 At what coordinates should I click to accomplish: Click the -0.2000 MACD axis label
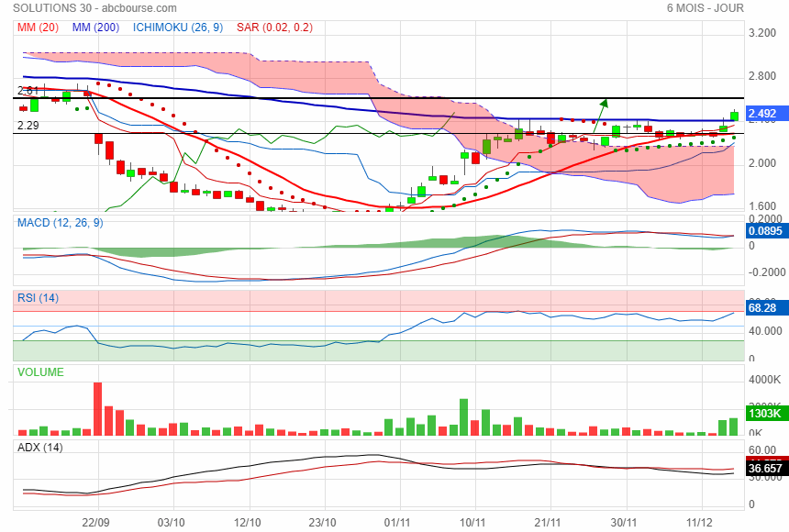coord(767,272)
